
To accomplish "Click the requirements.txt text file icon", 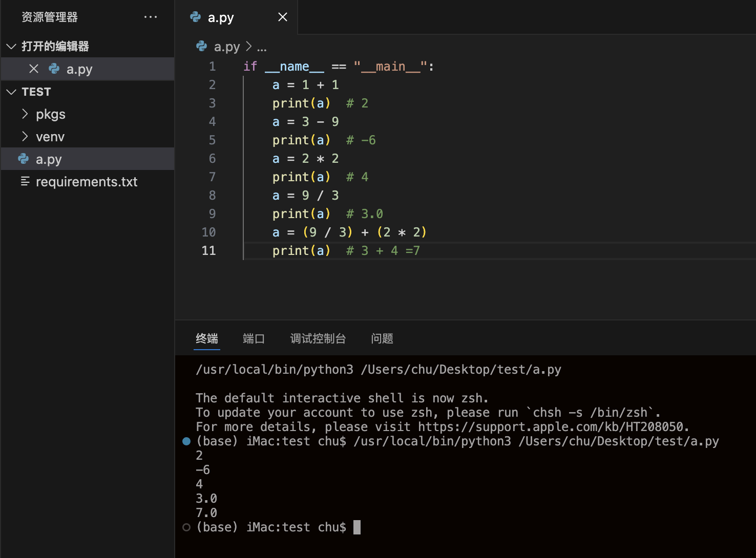I will pos(25,182).
